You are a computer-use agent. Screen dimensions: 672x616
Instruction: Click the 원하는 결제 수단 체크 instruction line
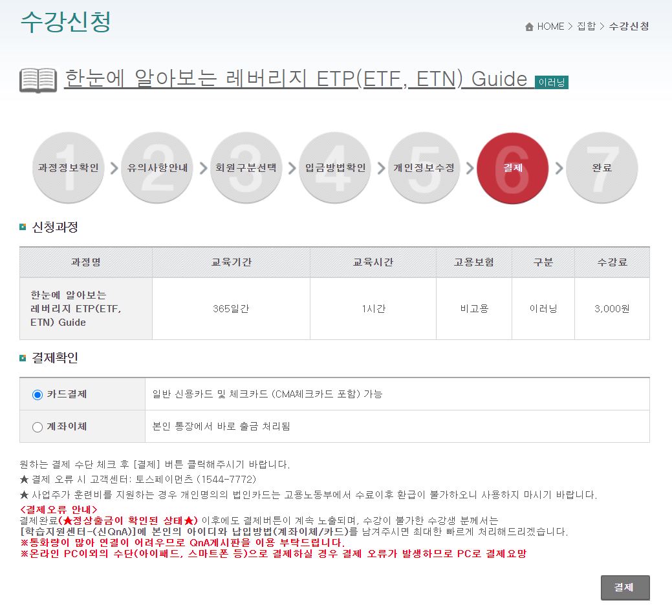155,464
